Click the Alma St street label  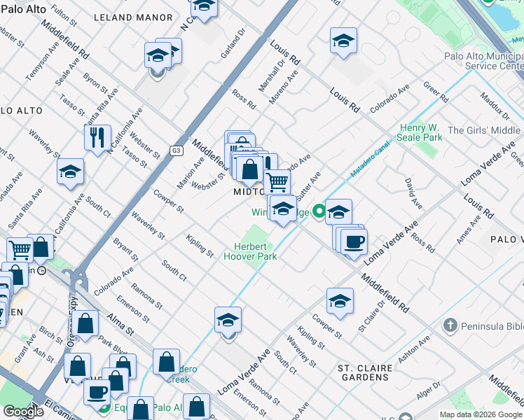tap(120, 325)
